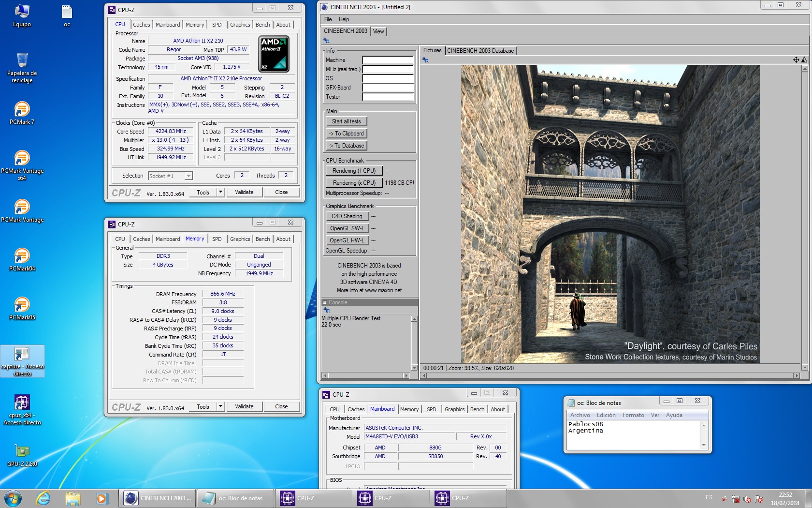Open SPD tab in Memory CPU-Z window
Image resolution: width=812 pixels, height=508 pixels.
pyautogui.click(x=217, y=239)
